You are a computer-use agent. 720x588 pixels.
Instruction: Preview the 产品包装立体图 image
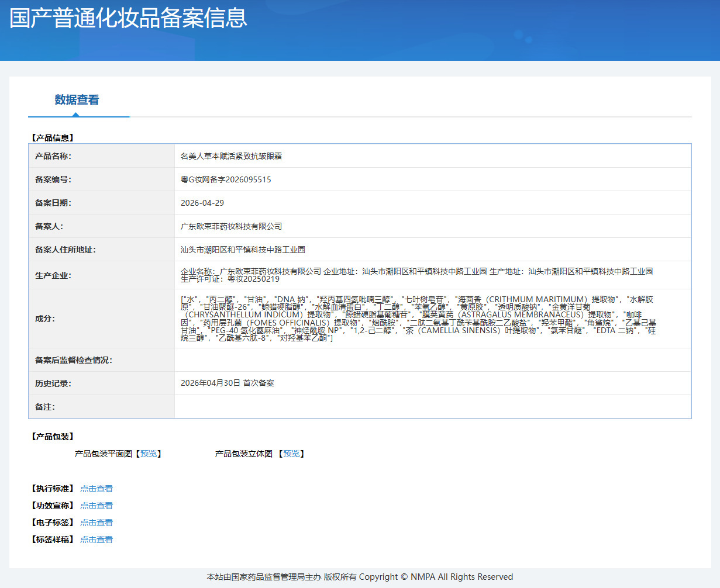click(291, 454)
